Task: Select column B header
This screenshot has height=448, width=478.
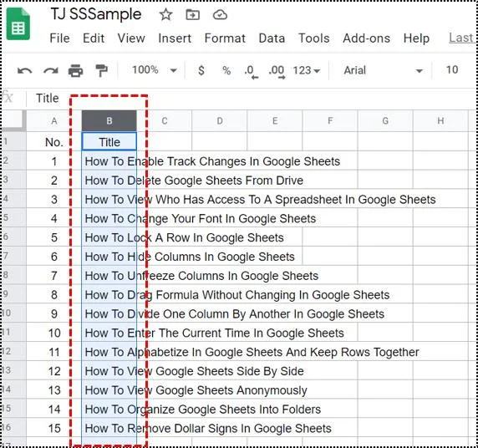Action: tap(109, 120)
